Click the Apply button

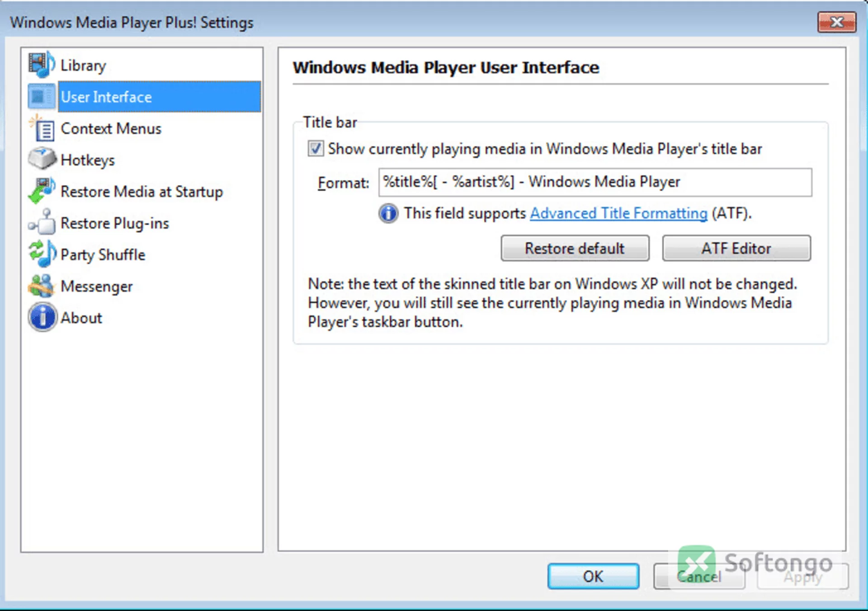pos(803,576)
